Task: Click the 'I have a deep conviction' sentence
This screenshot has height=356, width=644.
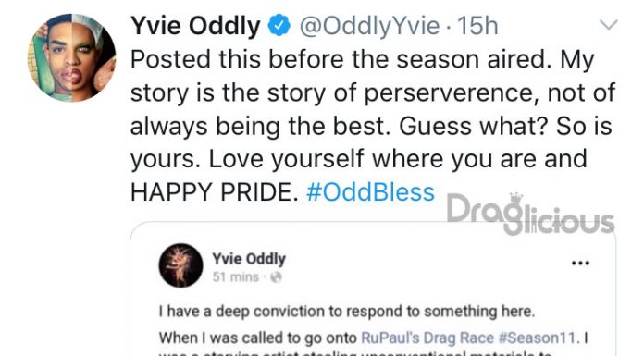Action: pyautogui.click(x=347, y=312)
